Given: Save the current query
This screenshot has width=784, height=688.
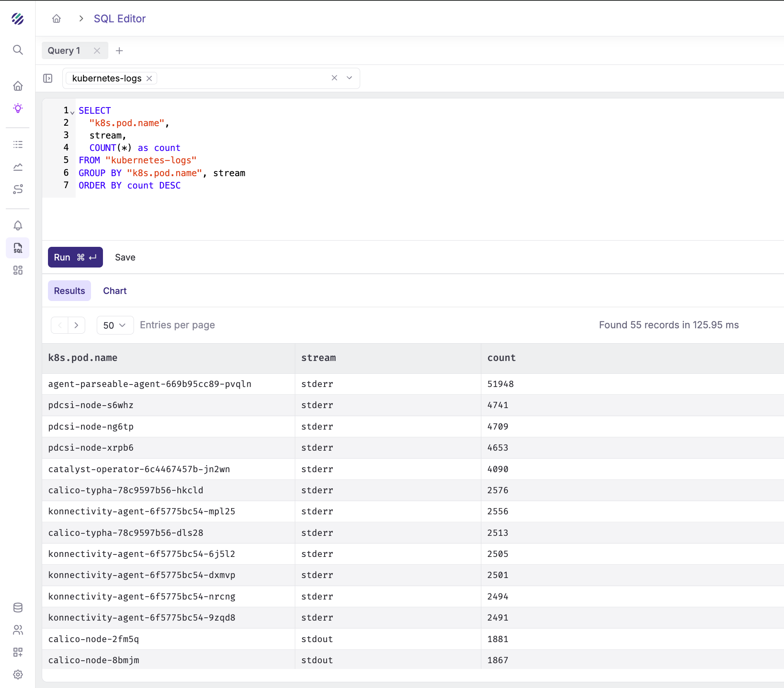Looking at the screenshot, I should click(x=125, y=257).
